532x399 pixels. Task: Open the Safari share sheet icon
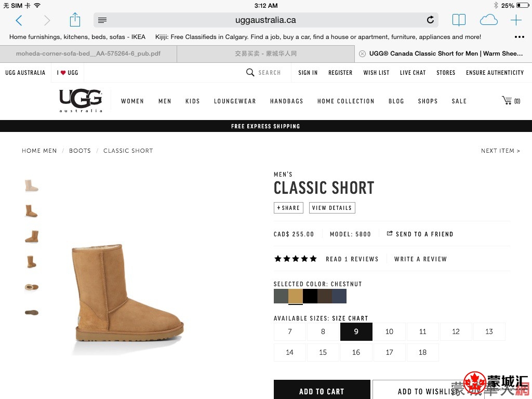coord(75,20)
